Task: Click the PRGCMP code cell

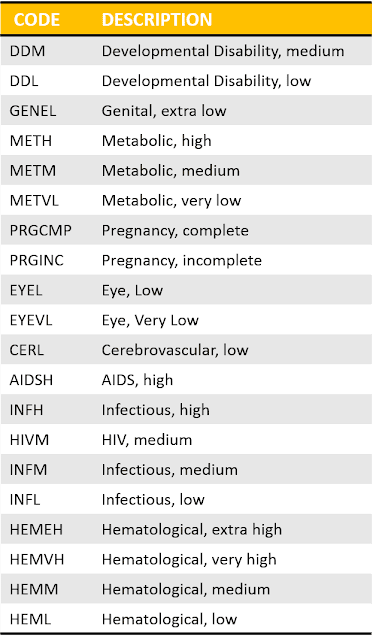Action: pyautogui.click(x=40, y=230)
